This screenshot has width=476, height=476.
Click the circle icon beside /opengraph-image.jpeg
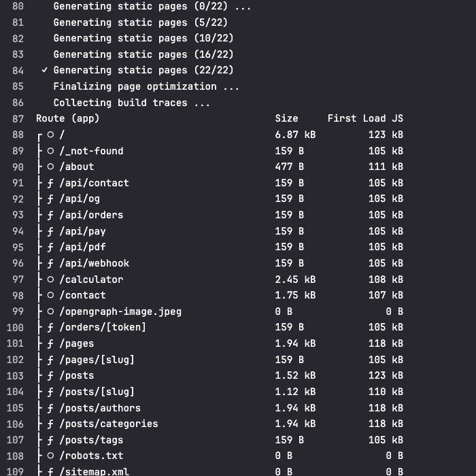(50, 311)
